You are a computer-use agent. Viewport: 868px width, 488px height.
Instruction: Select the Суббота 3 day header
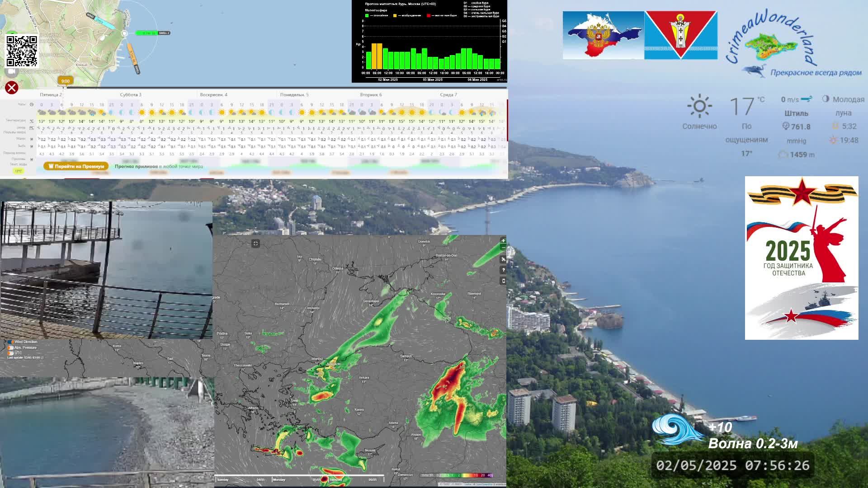131,95
